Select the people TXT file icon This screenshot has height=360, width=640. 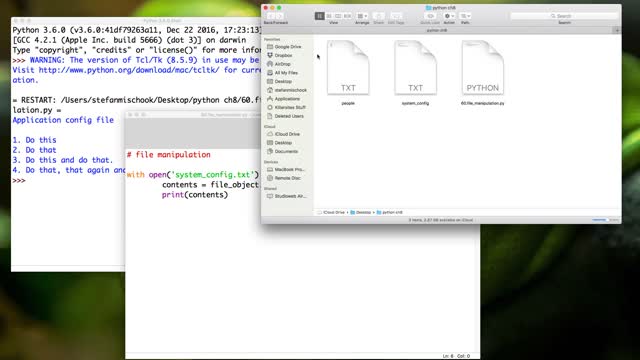click(348, 68)
